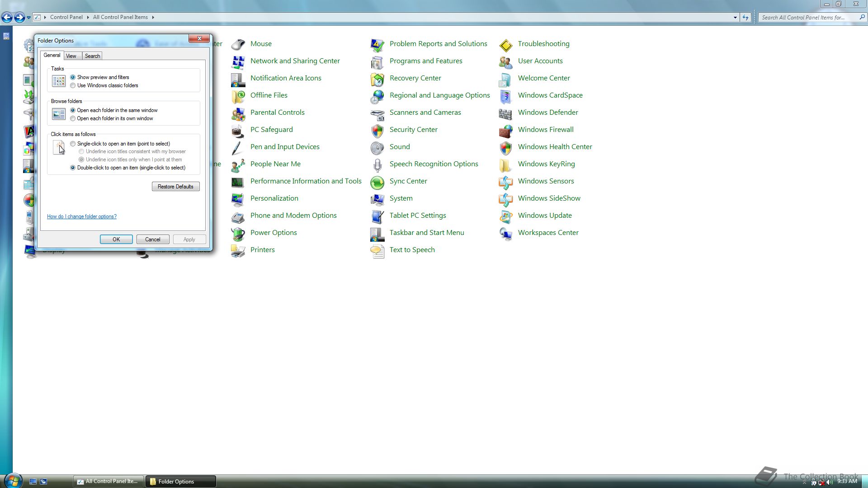Click the Forward navigation button
The height and width of the screenshot is (488, 868).
coord(19,18)
